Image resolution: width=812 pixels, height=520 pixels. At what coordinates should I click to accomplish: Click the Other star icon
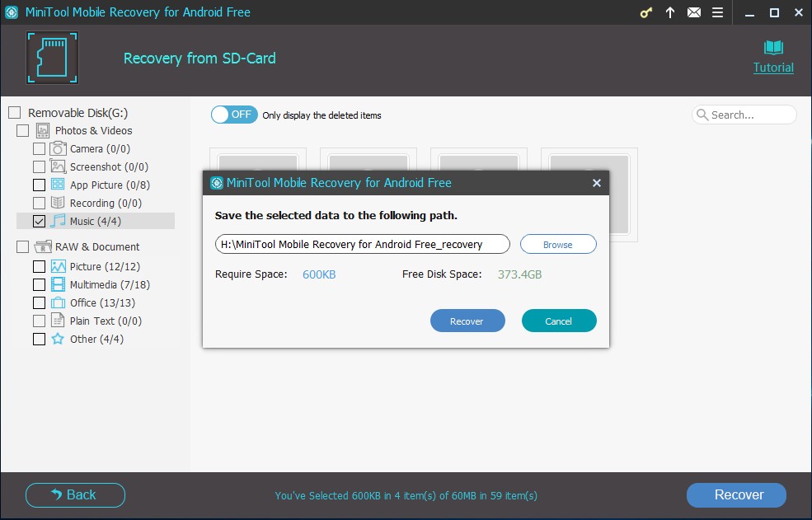point(58,339)
